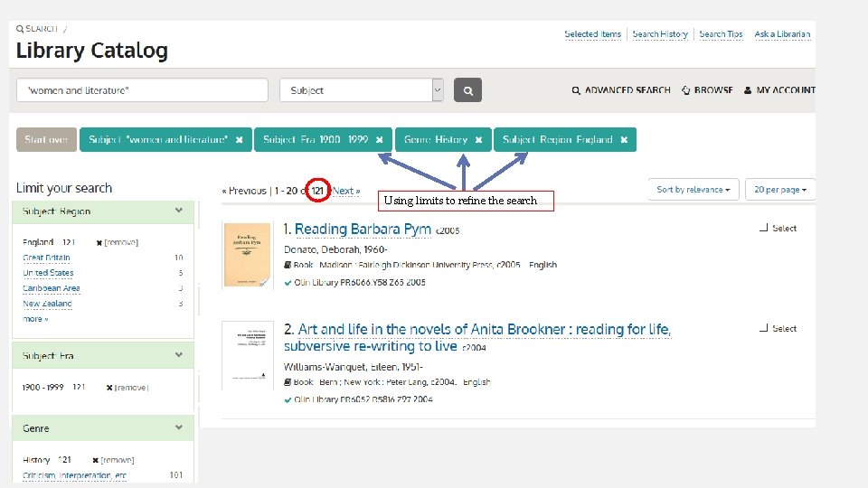The height and width of the screenshot is (488, 868).
Task: Open My Account
Action: 786,90
